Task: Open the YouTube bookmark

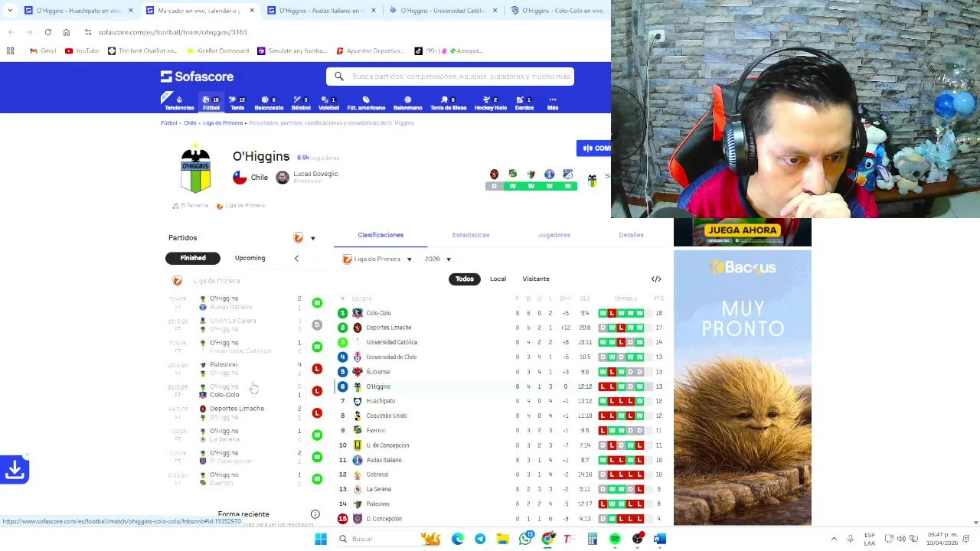Action: (x=82, y=51)
